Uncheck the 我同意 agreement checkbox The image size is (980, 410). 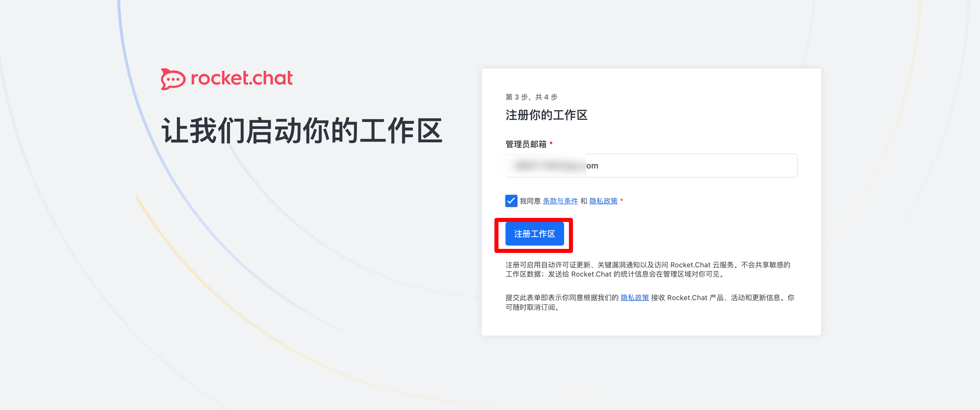(x=511, y=201)
